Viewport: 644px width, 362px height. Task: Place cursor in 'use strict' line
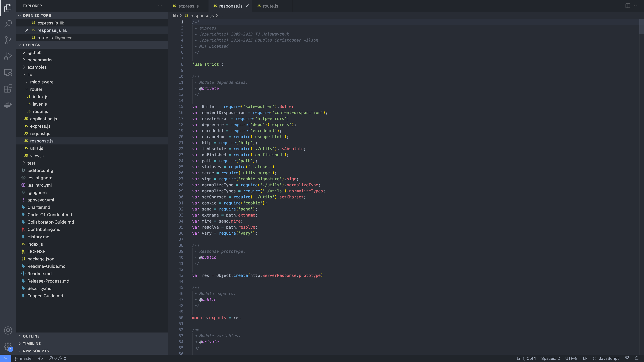(208, 64)
